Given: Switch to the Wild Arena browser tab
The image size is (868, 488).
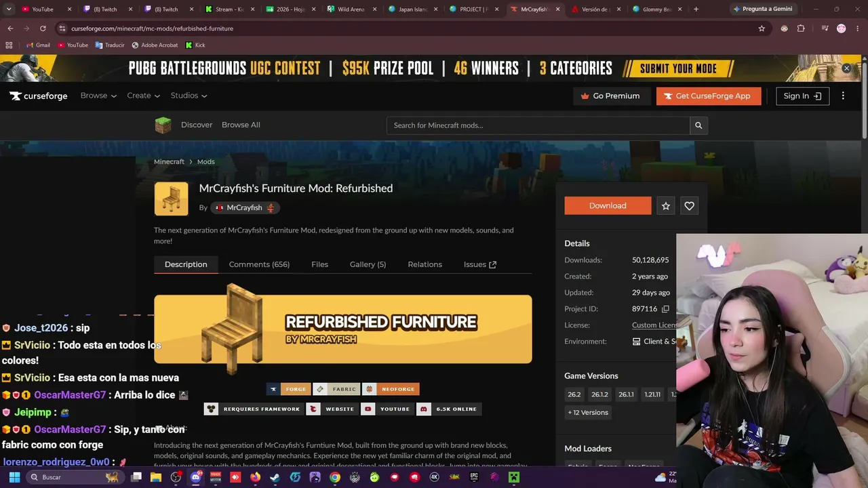Looking at the screenshot, I should [x=351, y=9].
